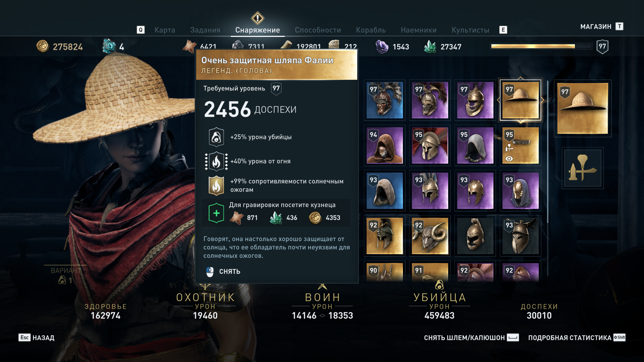
Task: Click right arrow on selected hat slot
Action: (x=542, y=100)
